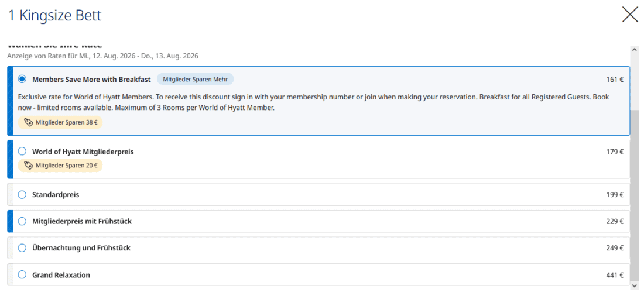Click scrollbar down arrow in rate list

click(635, 285)
